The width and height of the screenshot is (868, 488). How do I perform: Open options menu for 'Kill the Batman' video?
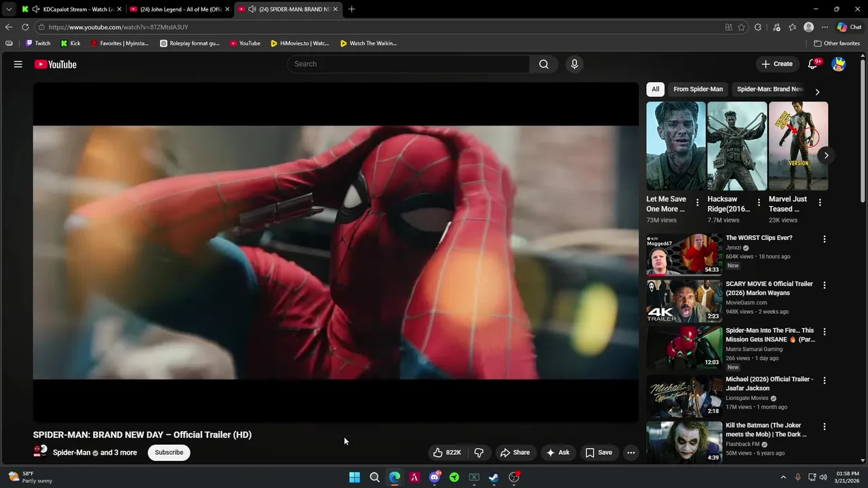click(825, 427)
